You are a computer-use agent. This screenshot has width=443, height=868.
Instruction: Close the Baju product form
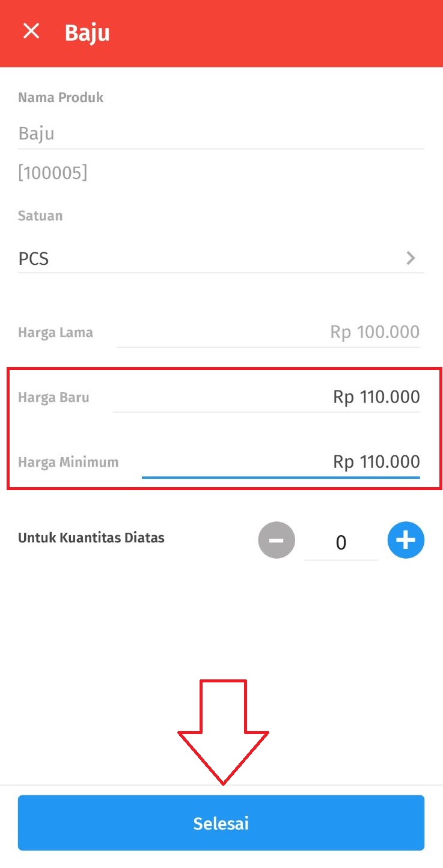click(31, 31)
